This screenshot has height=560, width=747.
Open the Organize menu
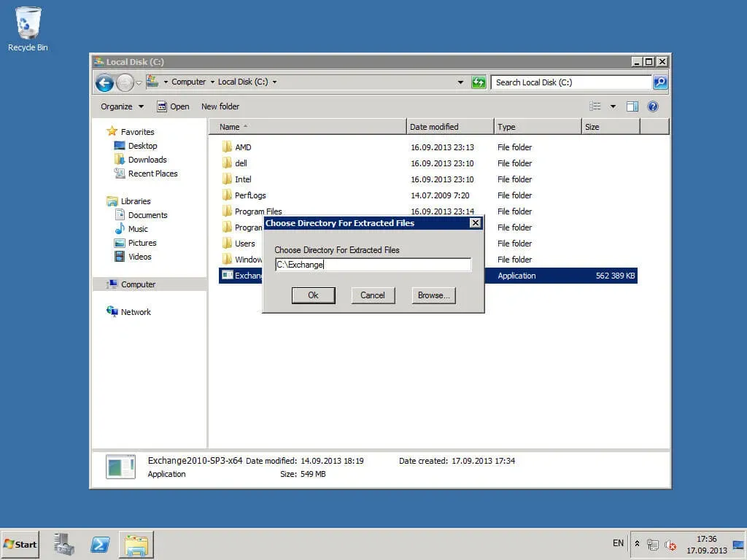(122, 106)
